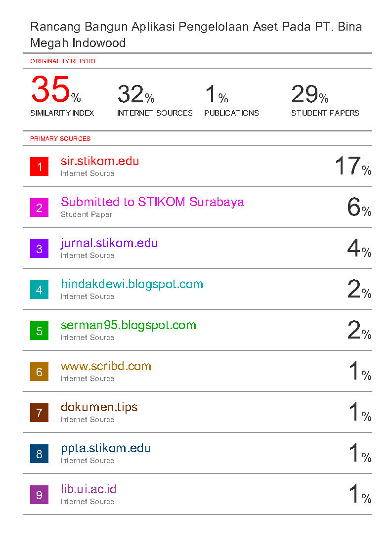This screenshot has width=392, height=555.
Task: Click the orange-brown number 6 badge
Action: click(x=39, y=372)
